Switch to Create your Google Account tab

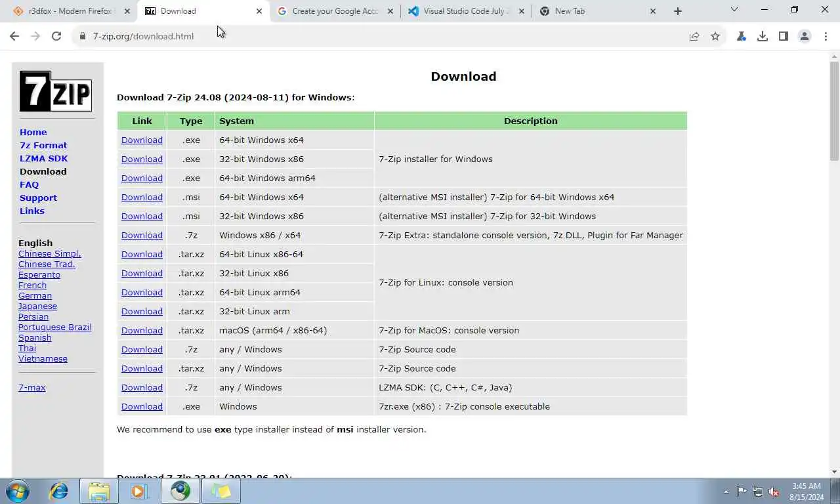tap(335, 11)
